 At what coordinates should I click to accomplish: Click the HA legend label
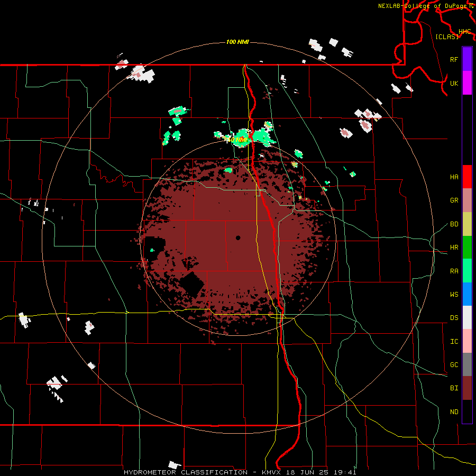pos(454,177)
